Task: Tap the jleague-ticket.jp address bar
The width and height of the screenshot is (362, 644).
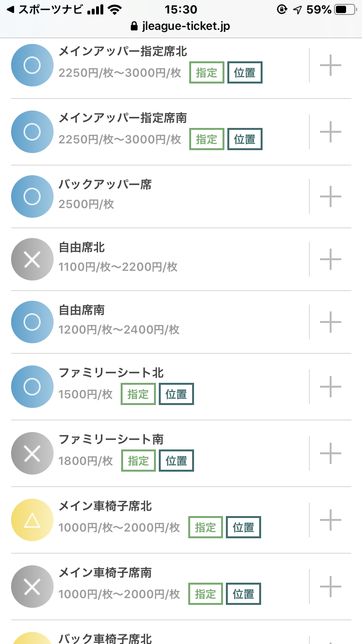Action: point(181,26)
